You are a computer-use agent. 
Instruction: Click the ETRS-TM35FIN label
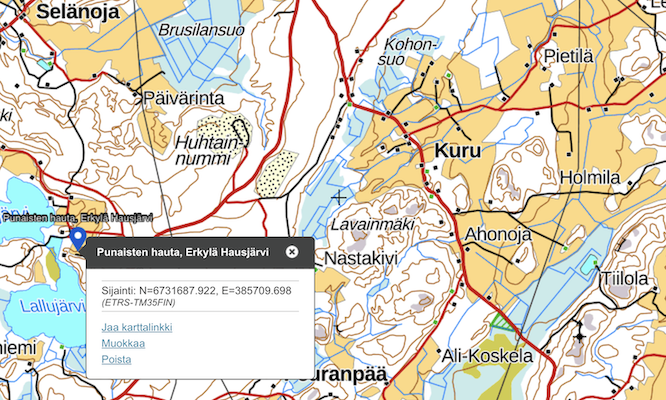(138, 303)
